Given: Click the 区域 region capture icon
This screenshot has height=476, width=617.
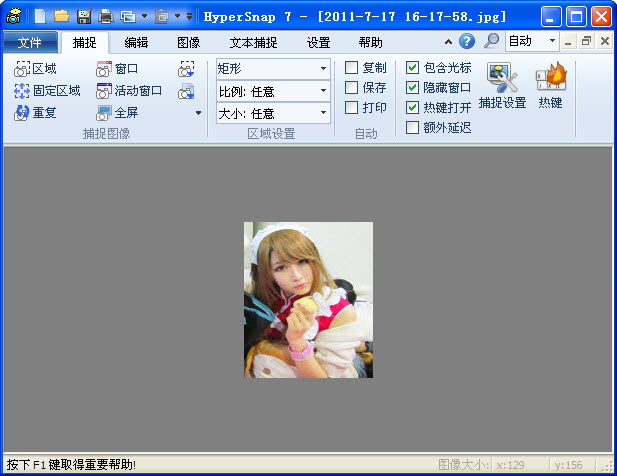Looking at the screenshot, I should 23,69.
